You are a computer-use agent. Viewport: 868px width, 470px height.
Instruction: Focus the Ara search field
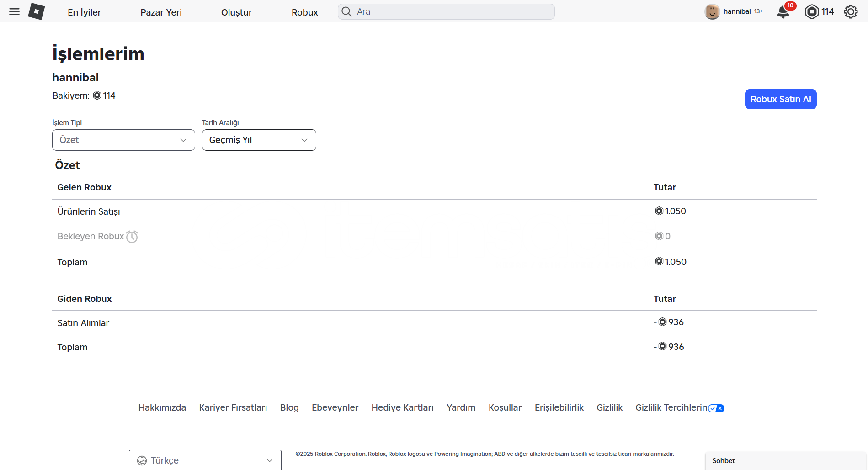pos(446,11)
